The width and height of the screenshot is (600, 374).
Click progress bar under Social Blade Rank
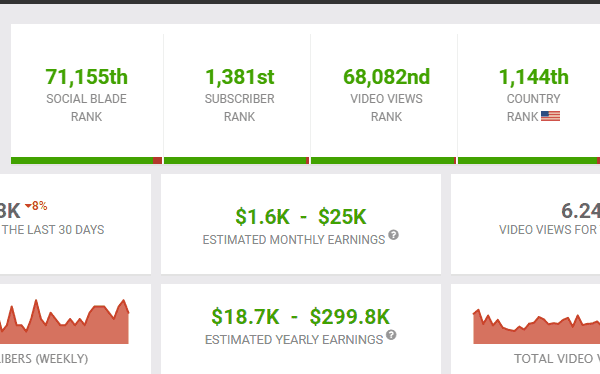click(86, 160)
